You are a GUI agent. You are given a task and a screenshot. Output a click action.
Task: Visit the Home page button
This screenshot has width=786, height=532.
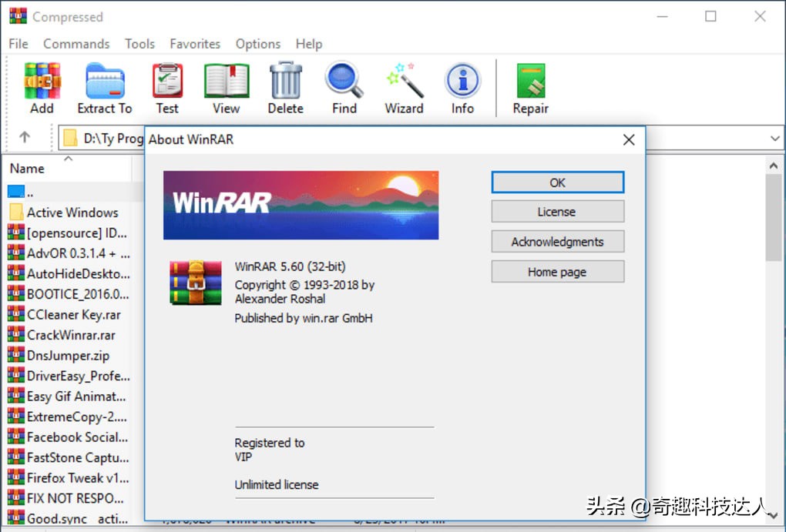pyautogui.click(x=557, y=272)
